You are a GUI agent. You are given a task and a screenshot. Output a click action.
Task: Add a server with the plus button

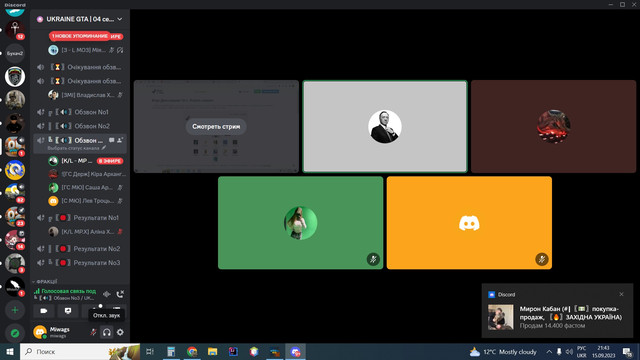(x=15, y=310)
